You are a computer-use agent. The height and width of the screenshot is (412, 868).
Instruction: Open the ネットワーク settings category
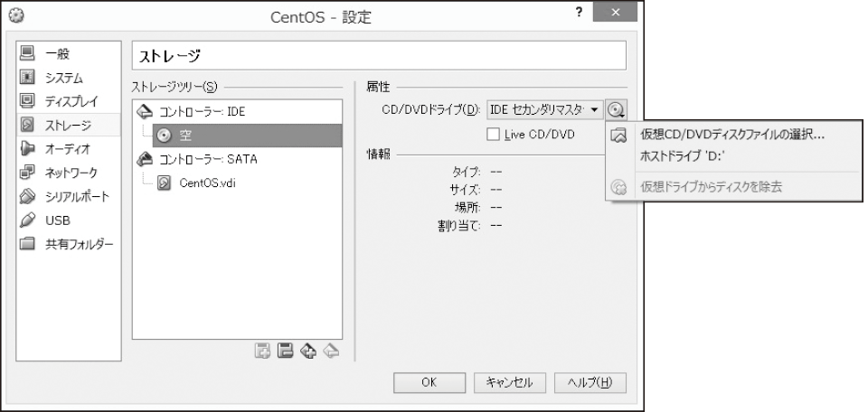point(69,173)
